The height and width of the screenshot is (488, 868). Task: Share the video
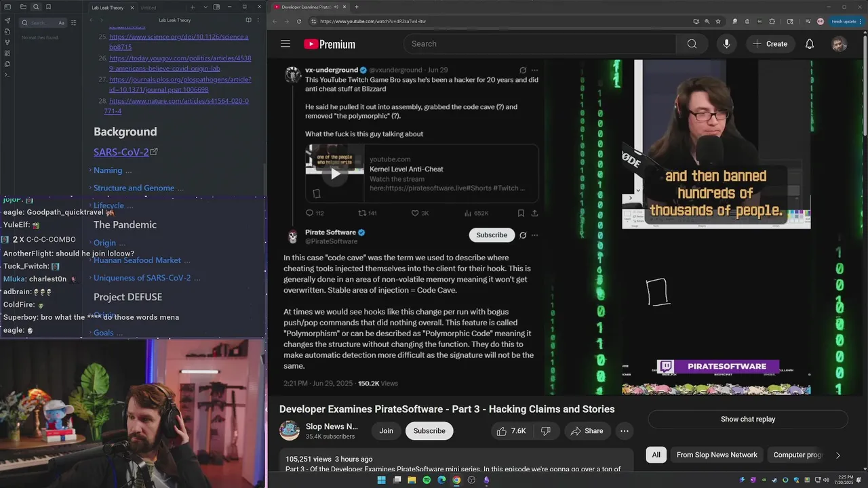(587, 431)
